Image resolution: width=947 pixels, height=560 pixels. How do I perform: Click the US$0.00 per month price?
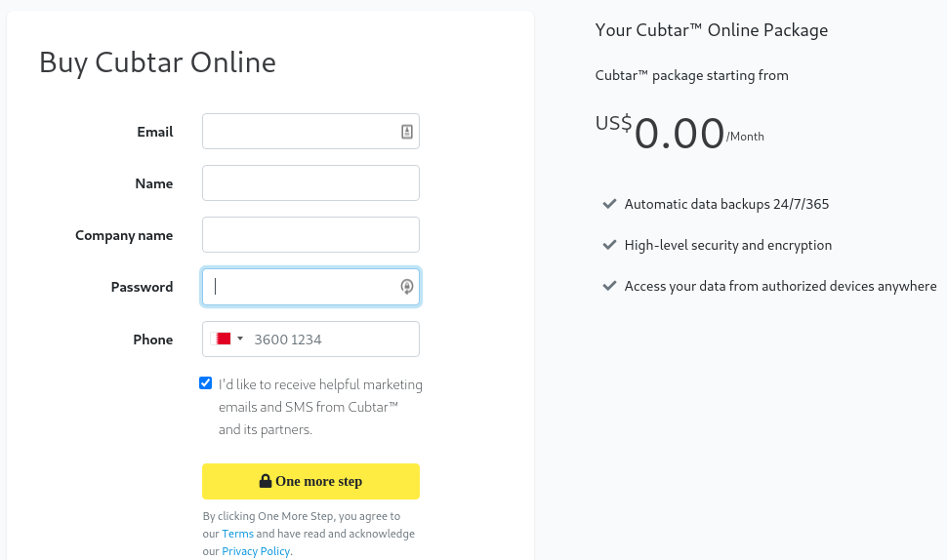(x=679, y=133)
